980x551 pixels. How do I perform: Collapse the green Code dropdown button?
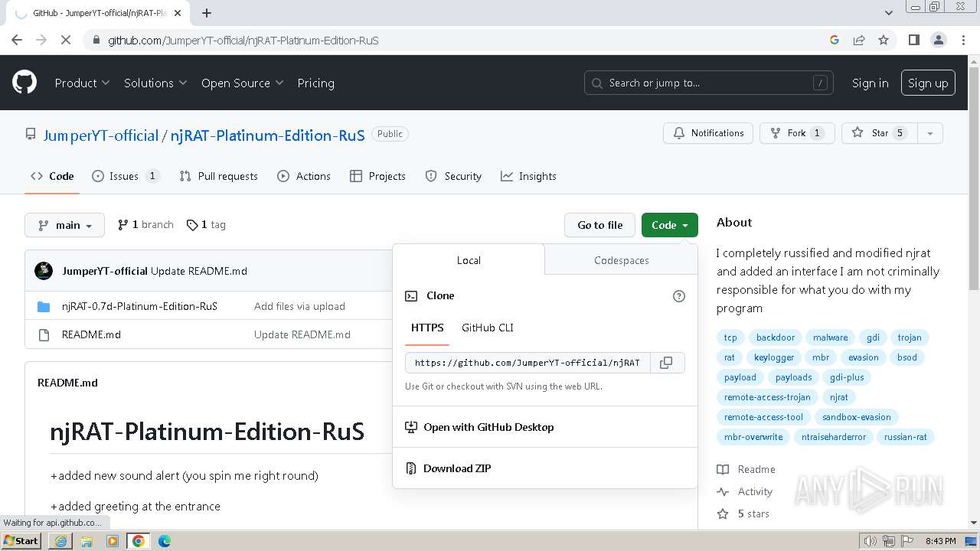670,225
